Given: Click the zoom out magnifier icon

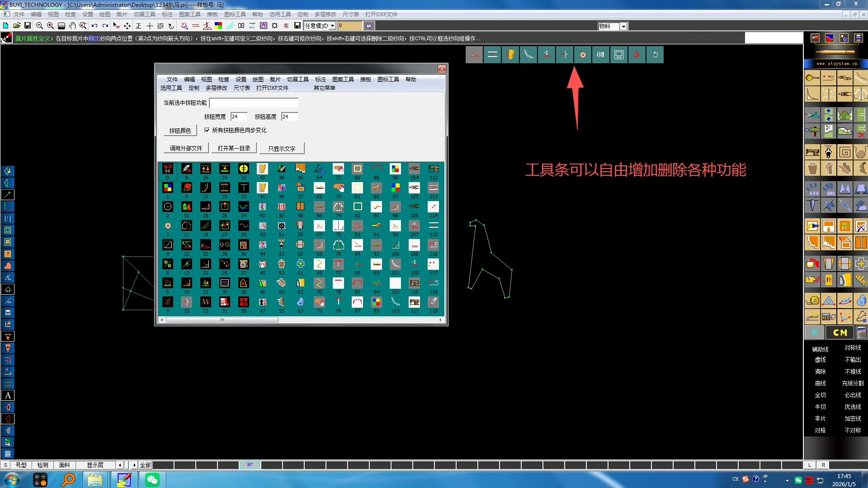Looking at the screenshot, I should click(x=39, y=26).
